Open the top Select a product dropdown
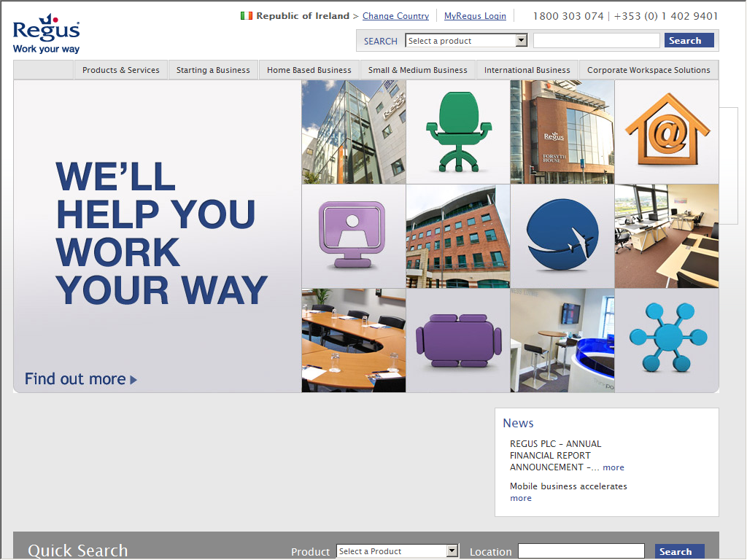747x560 pixels. (466, 41)
